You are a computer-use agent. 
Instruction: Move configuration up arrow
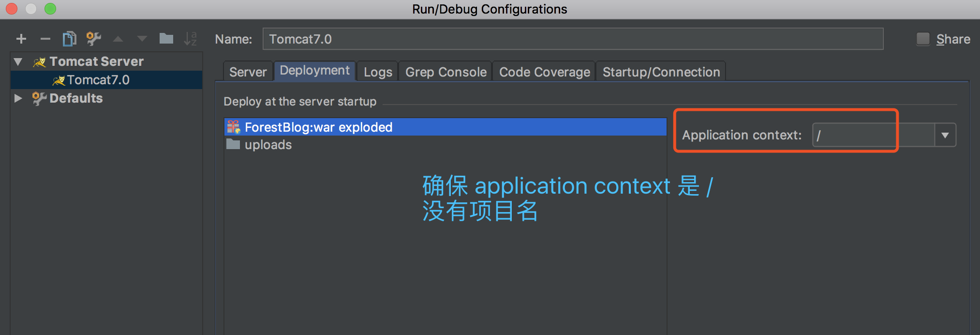[x=118, y=39]
